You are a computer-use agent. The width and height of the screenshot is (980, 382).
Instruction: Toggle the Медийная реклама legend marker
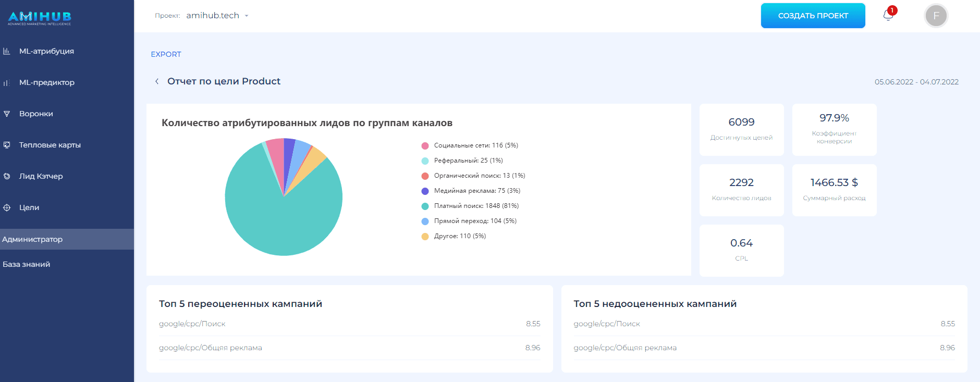[x=425, y=191]
